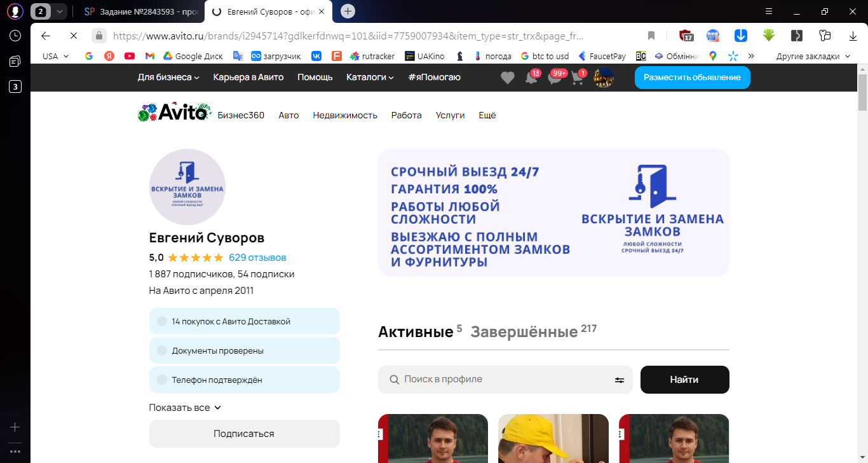This screenshot has height=463, width=868.
Task: Open the Карьера в Авито link
Action: point(248,77)
